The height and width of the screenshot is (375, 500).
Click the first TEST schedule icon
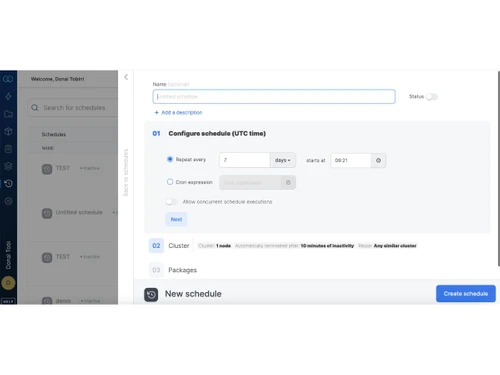pos(47,169)
